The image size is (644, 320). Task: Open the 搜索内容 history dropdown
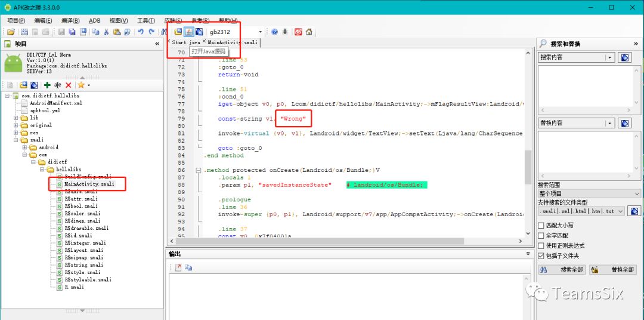(x=610, y=57)
